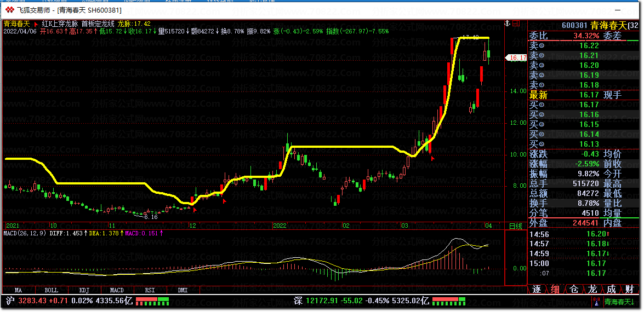Open the 细 detail tab
The image size is (644, 312).
tap(555, 289)
